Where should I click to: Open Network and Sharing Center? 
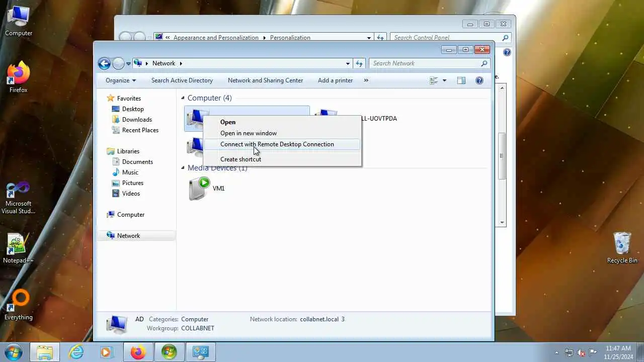[266, 80]
